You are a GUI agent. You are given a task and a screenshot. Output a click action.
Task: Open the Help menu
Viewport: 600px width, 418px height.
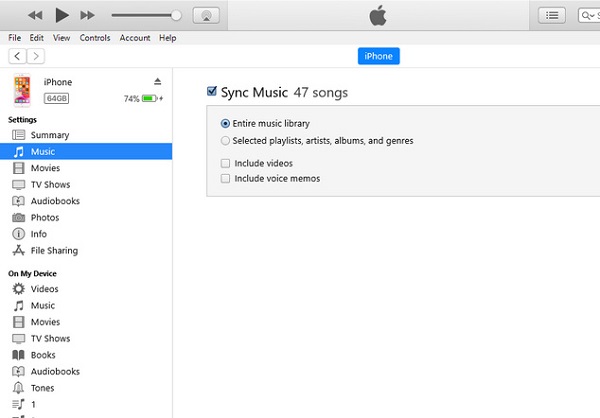pos(168,38)
